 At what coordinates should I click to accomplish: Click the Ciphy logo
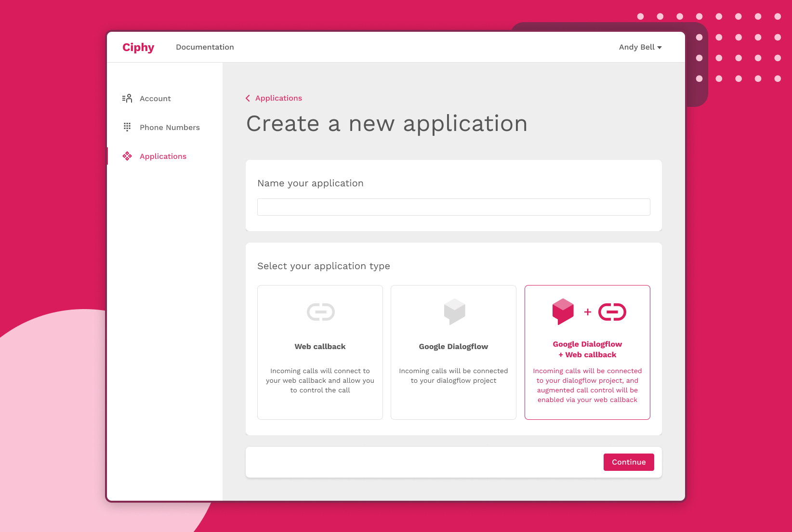pos(138,47)
